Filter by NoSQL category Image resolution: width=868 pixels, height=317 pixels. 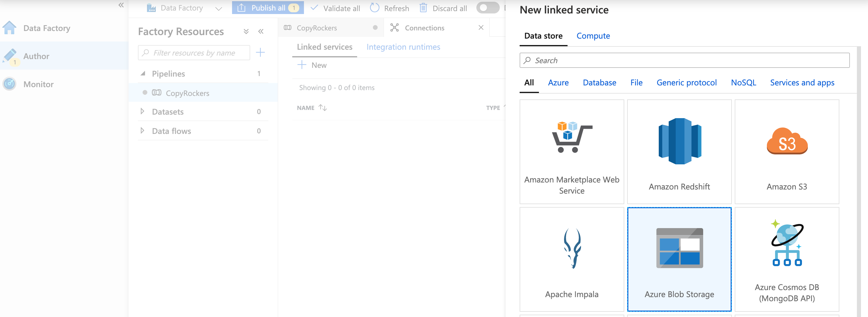coord(743,83)
